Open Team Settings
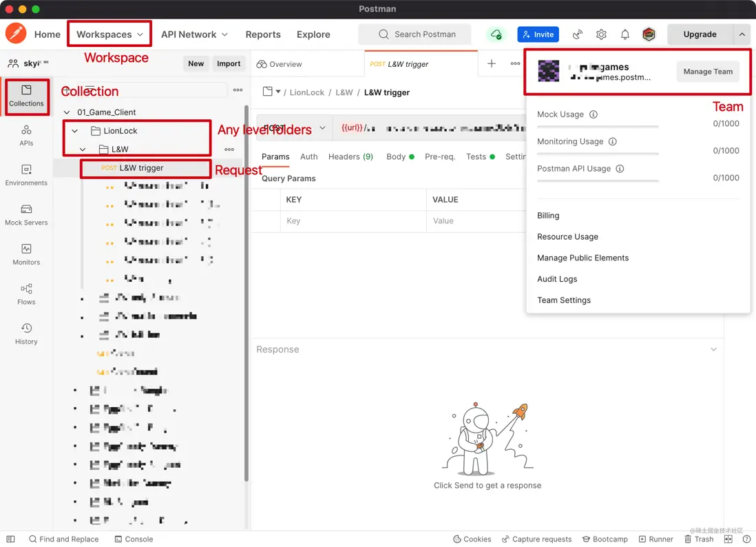 click(564, 300)
